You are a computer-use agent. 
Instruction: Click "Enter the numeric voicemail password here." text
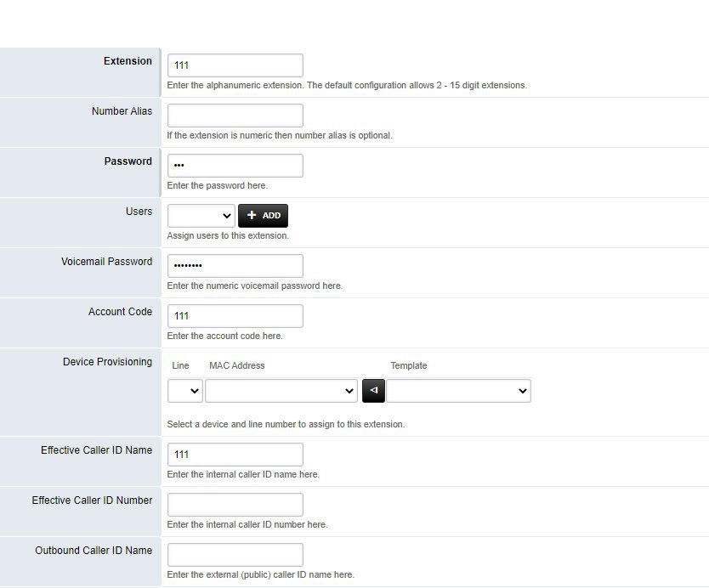[x=254, y=286]
